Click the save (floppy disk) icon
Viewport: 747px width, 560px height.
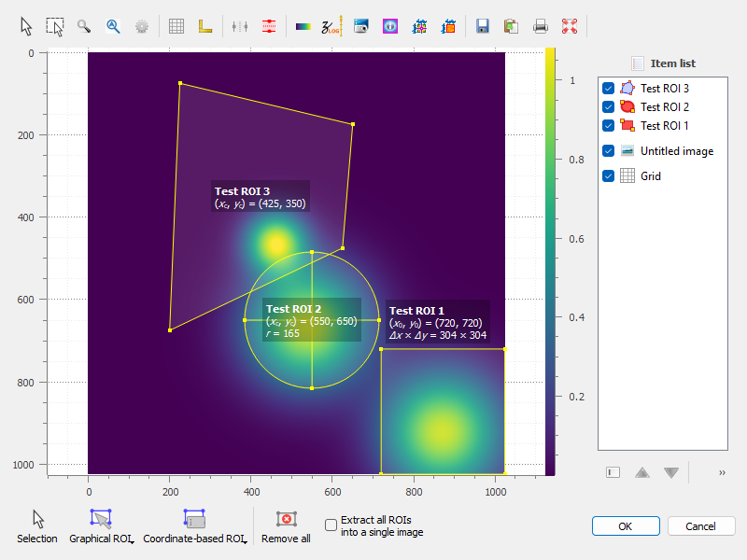tap(483, 26)
